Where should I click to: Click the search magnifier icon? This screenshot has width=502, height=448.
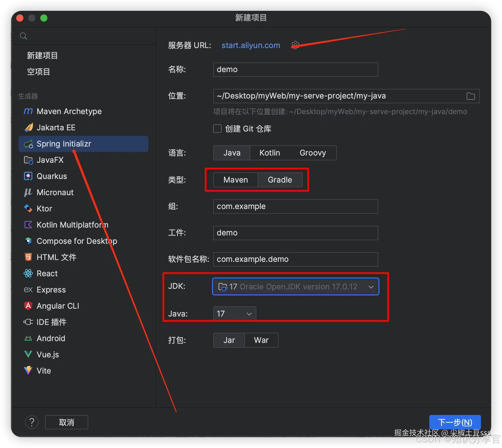pos(23,36)
